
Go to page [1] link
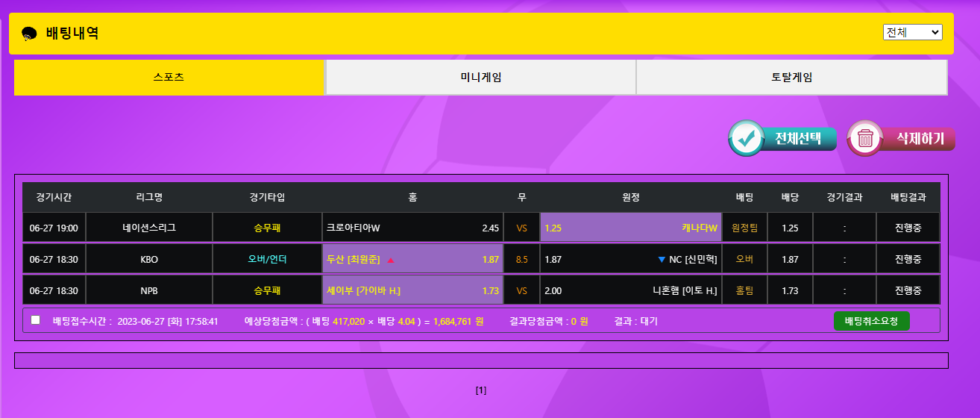[x=481, y=390]
